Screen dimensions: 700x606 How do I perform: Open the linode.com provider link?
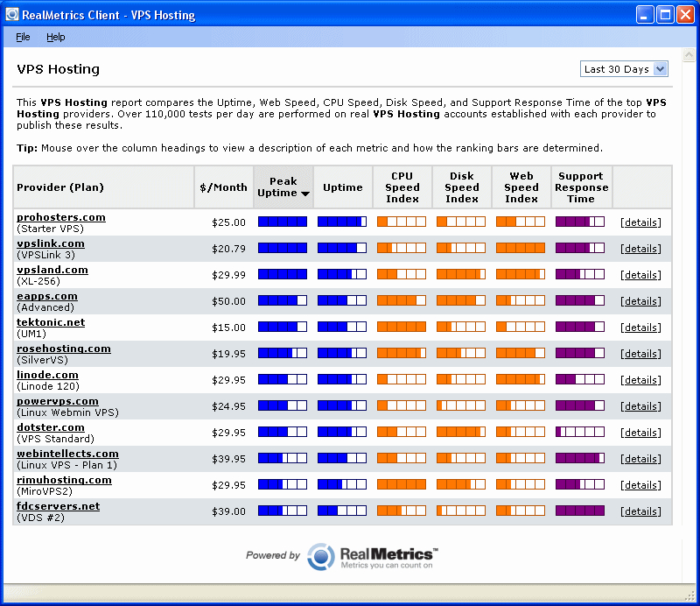[x=47, y=375]
